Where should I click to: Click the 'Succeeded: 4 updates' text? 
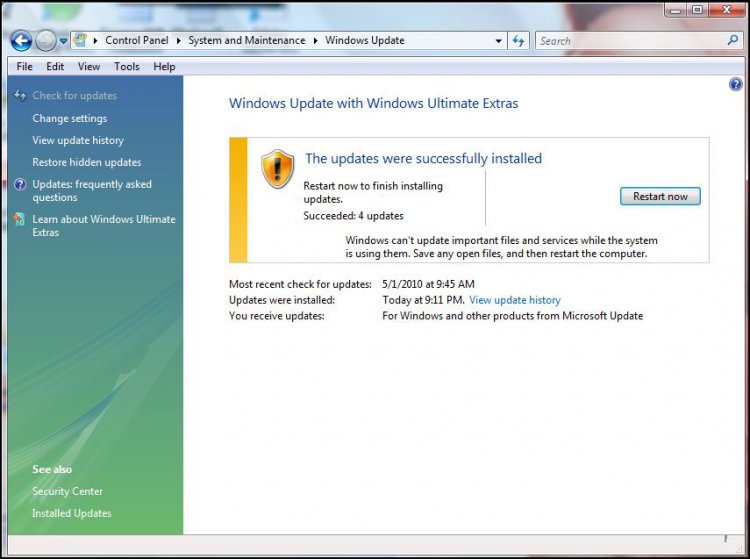tap(353, 216)
